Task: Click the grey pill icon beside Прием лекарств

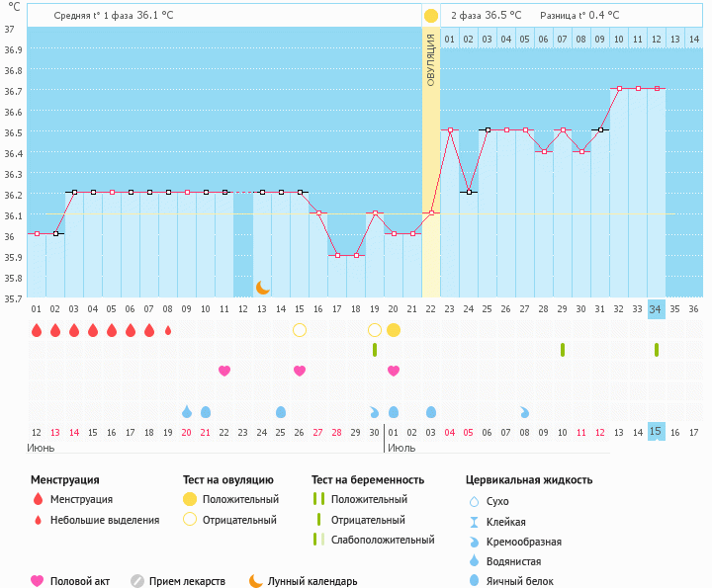Action: [137, 581]
